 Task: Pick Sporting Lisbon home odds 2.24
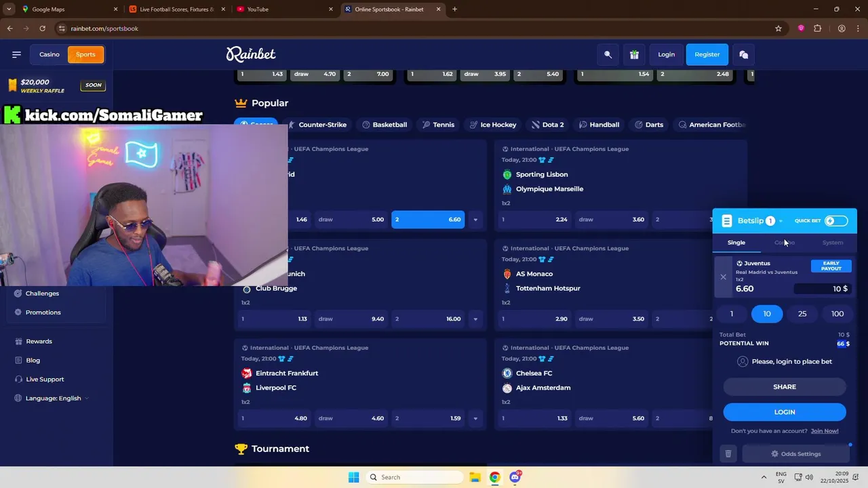535,220
